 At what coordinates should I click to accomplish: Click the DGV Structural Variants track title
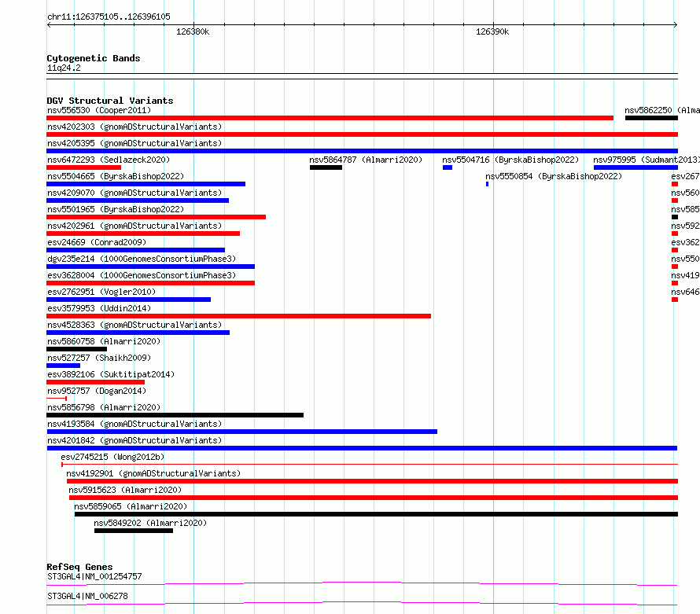pyautogui.click(x=110, y=101)
